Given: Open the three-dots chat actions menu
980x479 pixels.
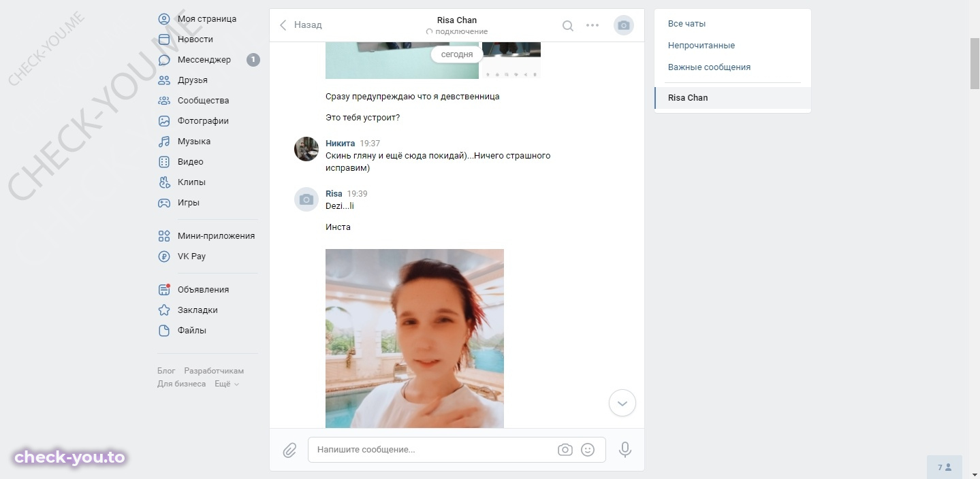Looking at the screenshot, I should [x=592, y=25].
